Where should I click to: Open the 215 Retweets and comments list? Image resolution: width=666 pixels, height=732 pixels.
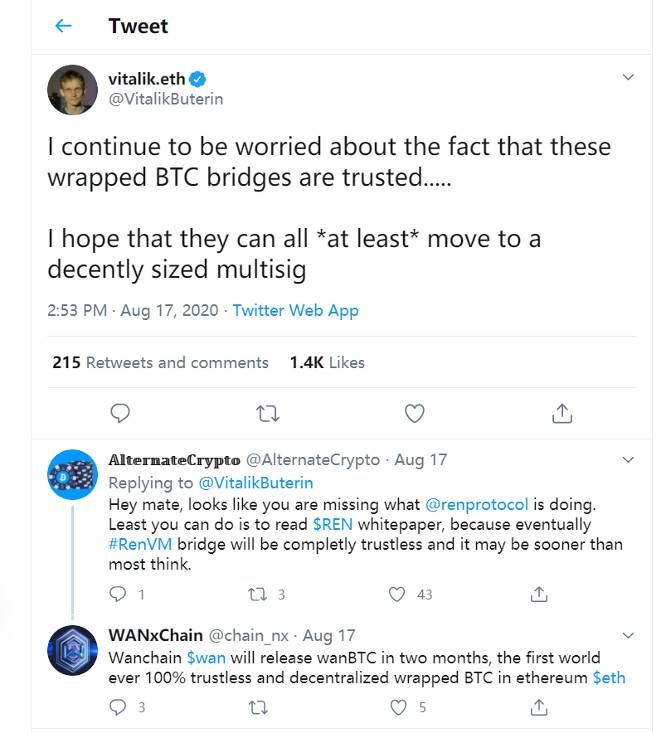[160, 362]
